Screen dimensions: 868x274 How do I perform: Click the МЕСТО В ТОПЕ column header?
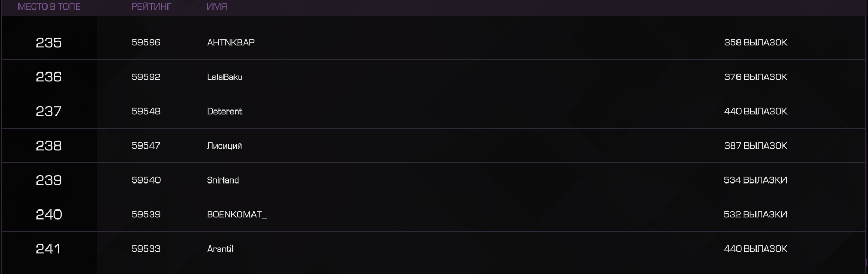pyautogui.click(x=49, y=7)
